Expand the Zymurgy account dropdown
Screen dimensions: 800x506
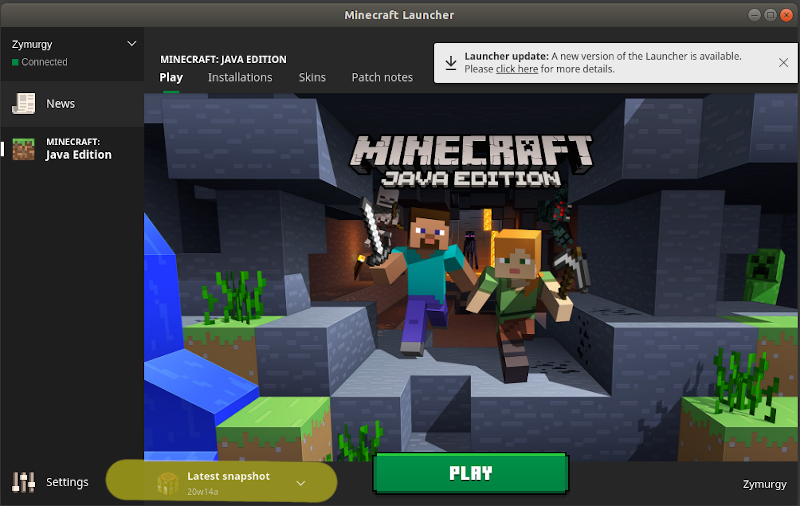pyautogui.click(x=132, y=44)
